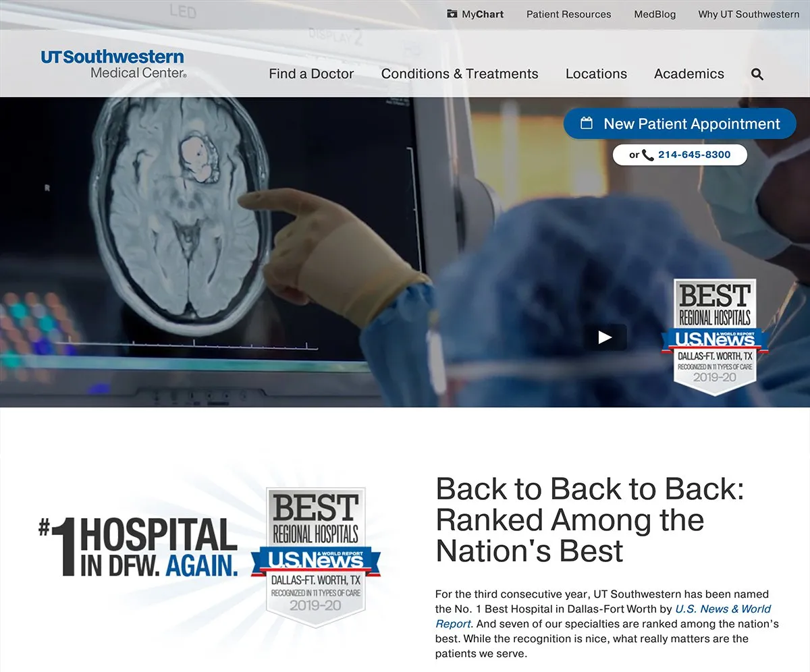Viewport: 810px width, 672px height.
Task: Open Why UT Southwestern
Action: pos(749,14)
